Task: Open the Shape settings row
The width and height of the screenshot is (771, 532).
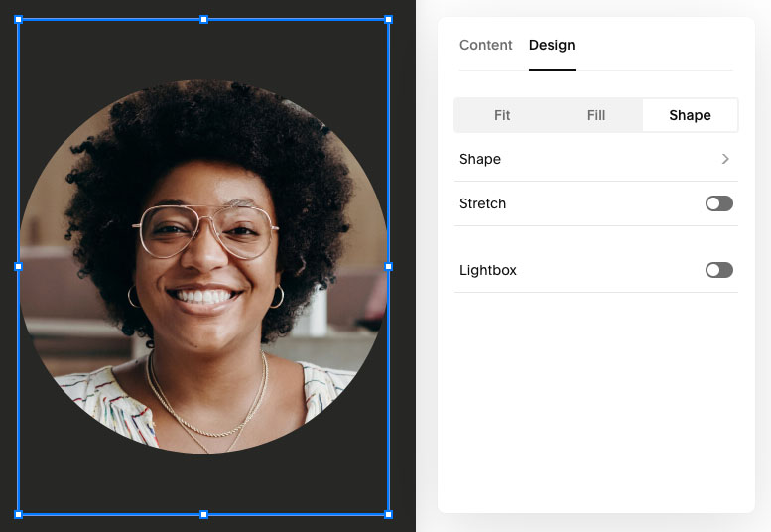Action: pos(596,159)
